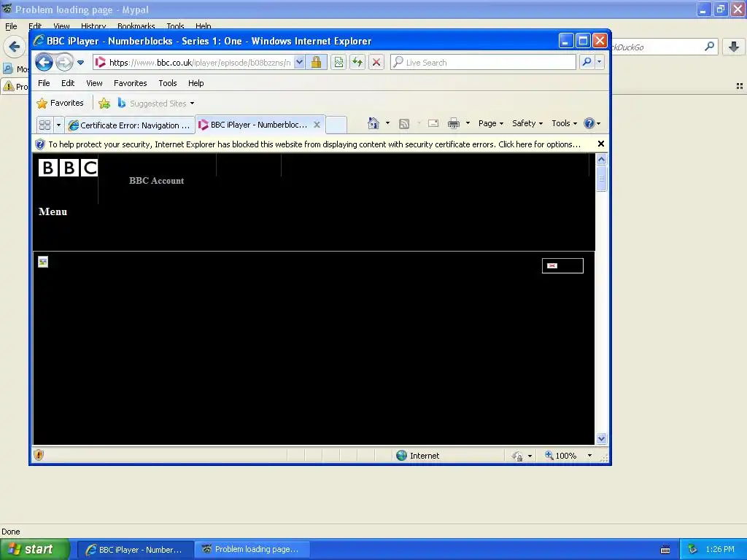Open the Internet Explorer Help menu
747x560 pixels.
point(196,83)
